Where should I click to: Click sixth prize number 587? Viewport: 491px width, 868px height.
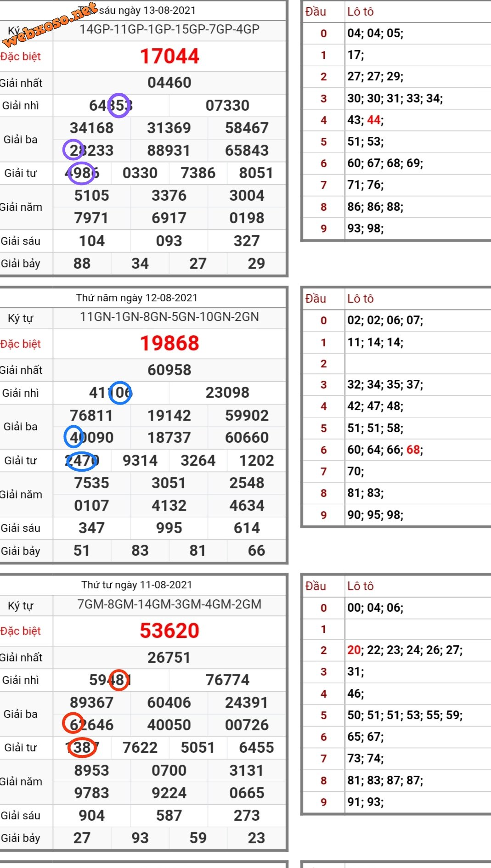coord(169,816)
